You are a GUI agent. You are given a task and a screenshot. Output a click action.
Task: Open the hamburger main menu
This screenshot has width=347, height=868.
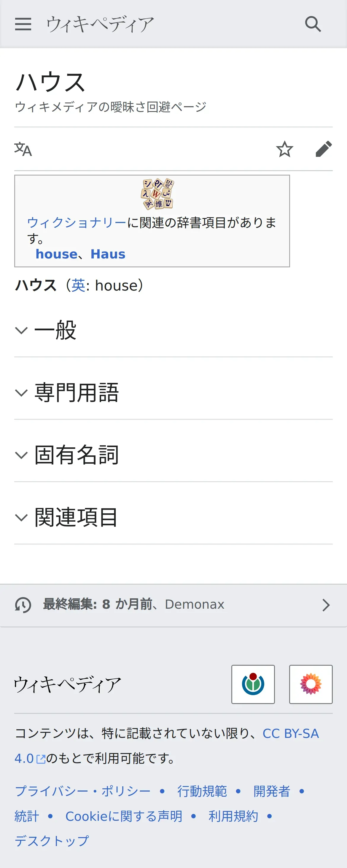coord(23,24)
